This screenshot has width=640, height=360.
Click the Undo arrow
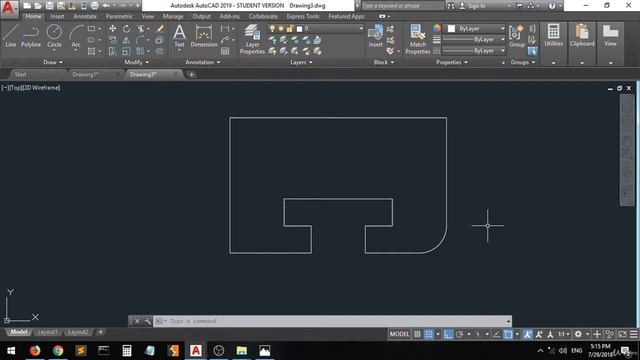[106, 6]
